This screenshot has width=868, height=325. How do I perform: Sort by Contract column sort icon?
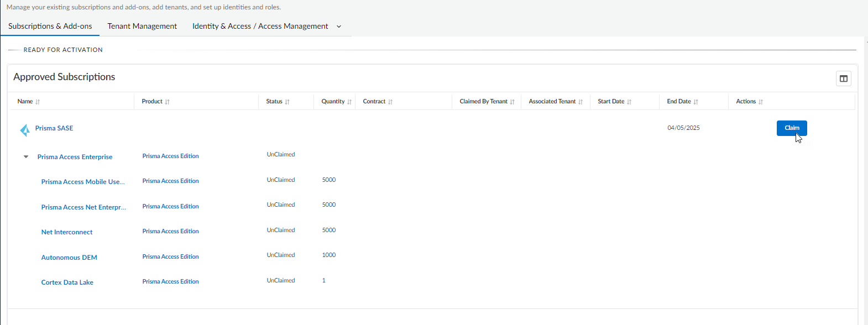pos(390,102)
